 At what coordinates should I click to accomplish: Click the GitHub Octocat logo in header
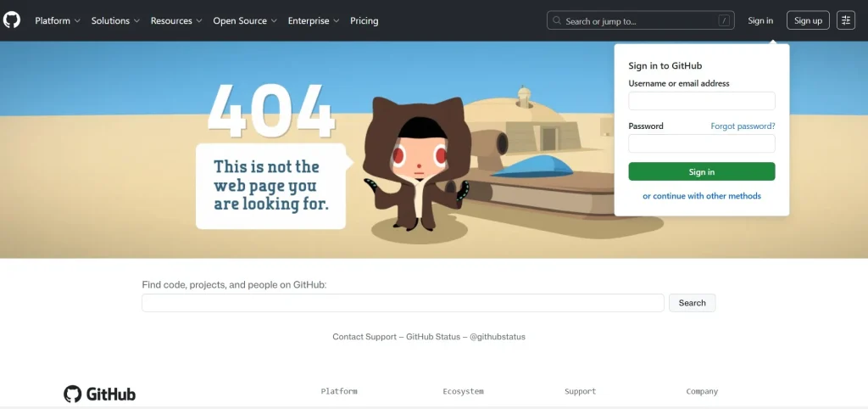pos(12,20)
